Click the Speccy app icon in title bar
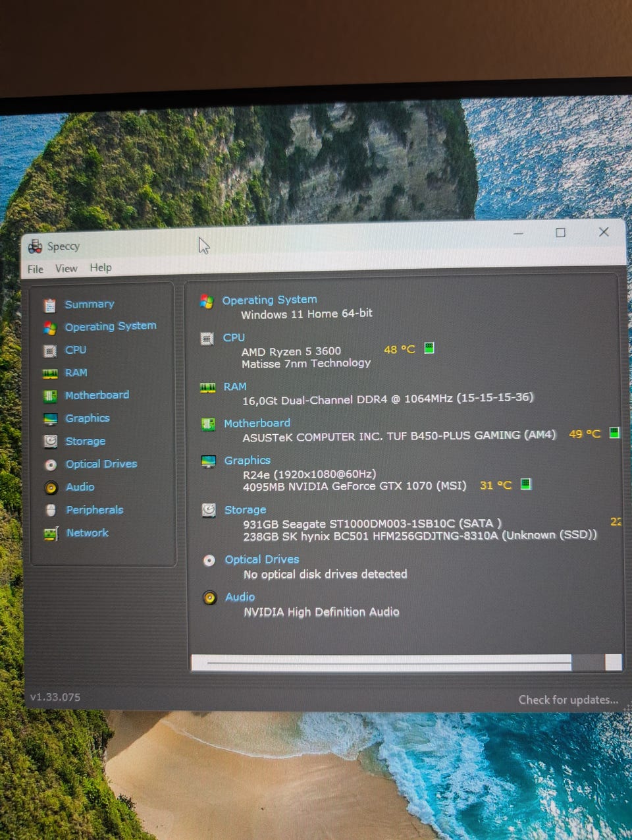The height and width of the screenshot is (840, 632). [35, 247]
